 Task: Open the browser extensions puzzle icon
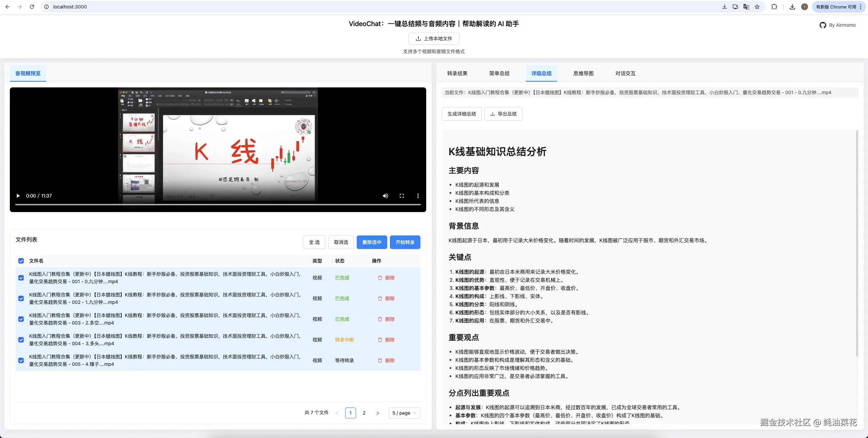pos(774,6)
